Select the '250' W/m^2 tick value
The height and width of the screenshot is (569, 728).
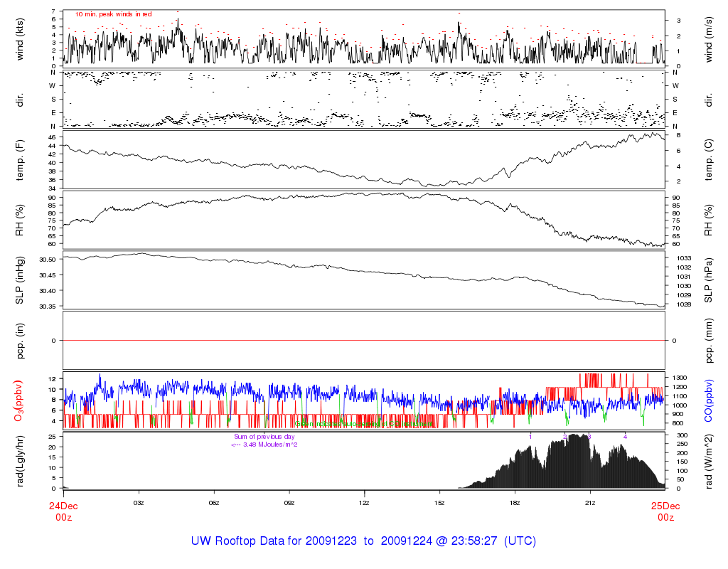point(682,445)
